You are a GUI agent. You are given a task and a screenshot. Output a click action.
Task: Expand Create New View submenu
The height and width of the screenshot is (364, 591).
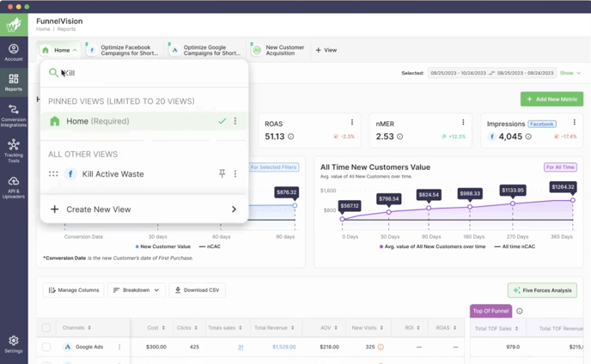tap(234, 209)
